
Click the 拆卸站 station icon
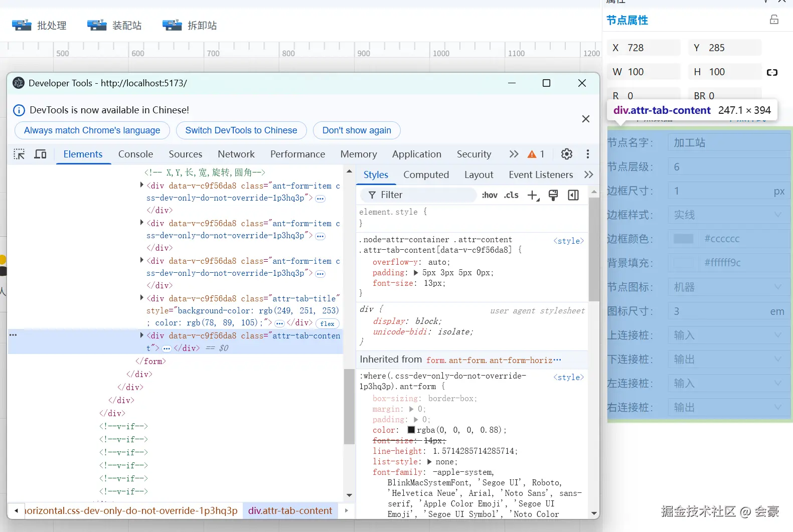coord(172,25)
